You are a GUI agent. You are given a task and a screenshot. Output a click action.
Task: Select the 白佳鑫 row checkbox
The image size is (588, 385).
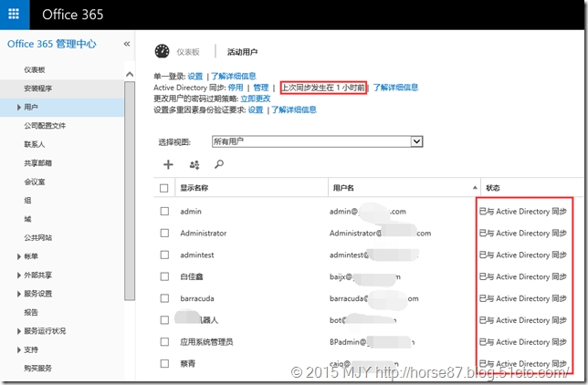[x=164, y=276]
